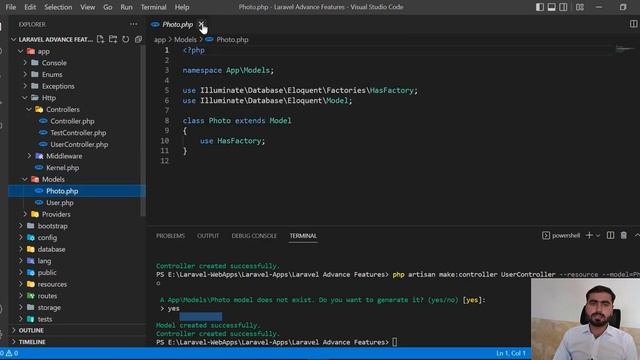
Task: Switch to the Debug Console tab
Action: 254,236
